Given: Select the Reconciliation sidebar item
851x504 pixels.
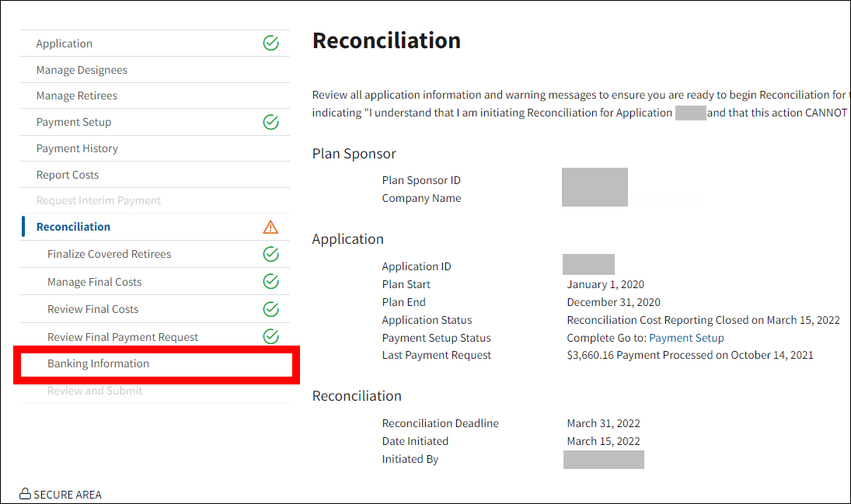Looking at the screenshot, I should tap(73, 227).
